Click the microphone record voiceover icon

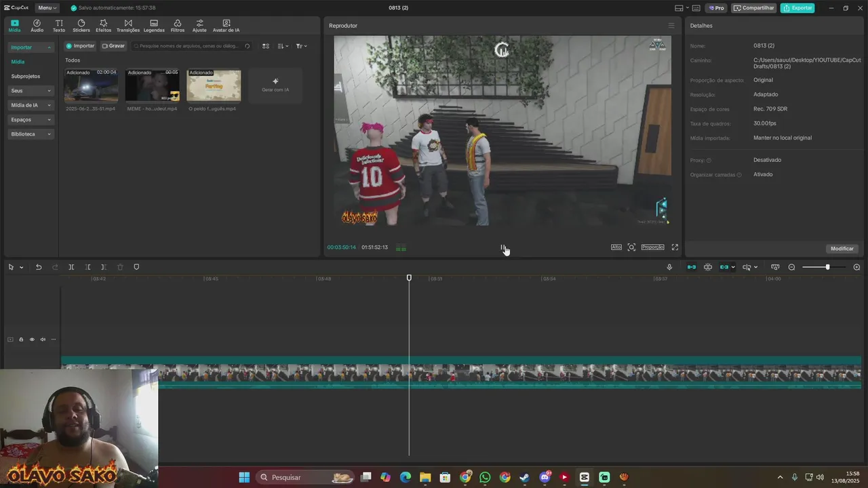(x=669, y=267)
